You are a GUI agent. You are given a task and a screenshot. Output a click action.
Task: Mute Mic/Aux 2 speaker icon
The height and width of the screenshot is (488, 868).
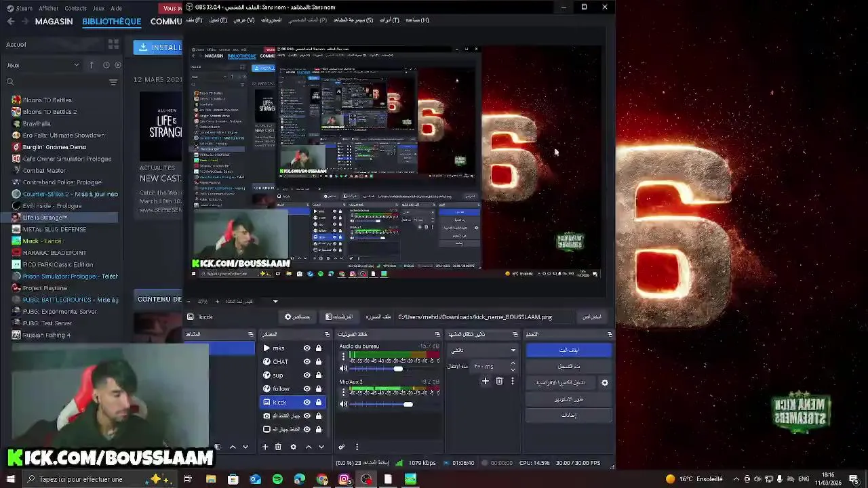(x=343, y=404)
